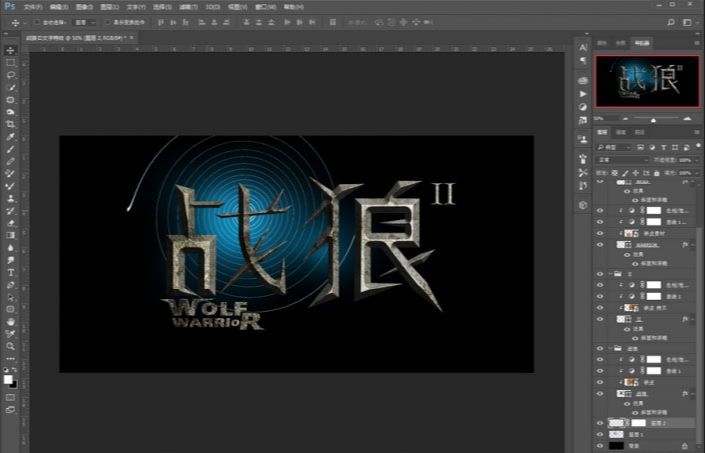Select the Move tool in the toolbox
This screenshot has width=705, height=453.
[10, 50]
